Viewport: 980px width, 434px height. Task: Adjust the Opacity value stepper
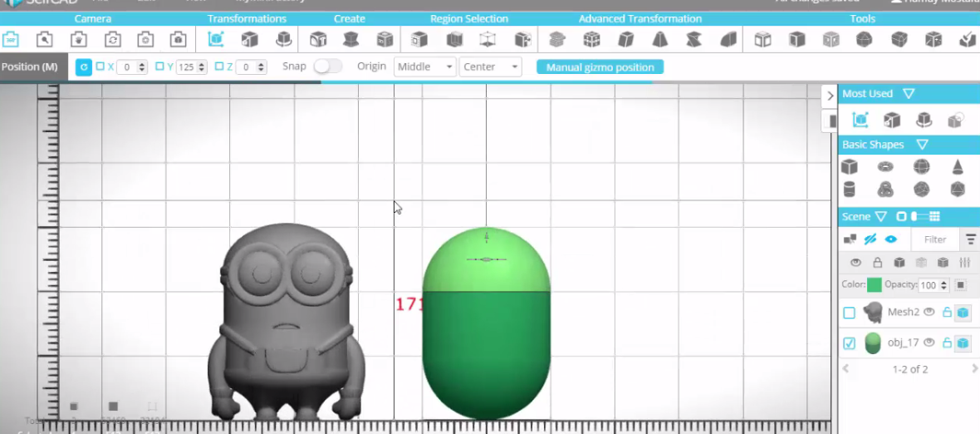click(x=943, y=285)
